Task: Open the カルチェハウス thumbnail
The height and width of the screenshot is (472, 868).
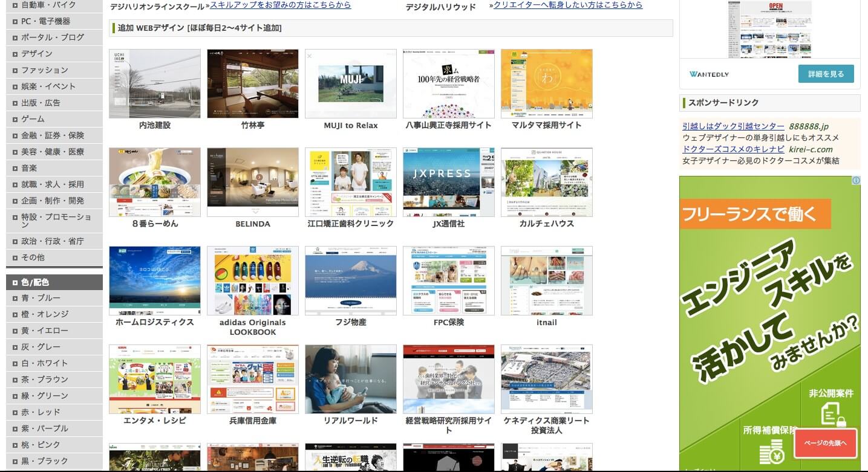Action: pos(547,183)
